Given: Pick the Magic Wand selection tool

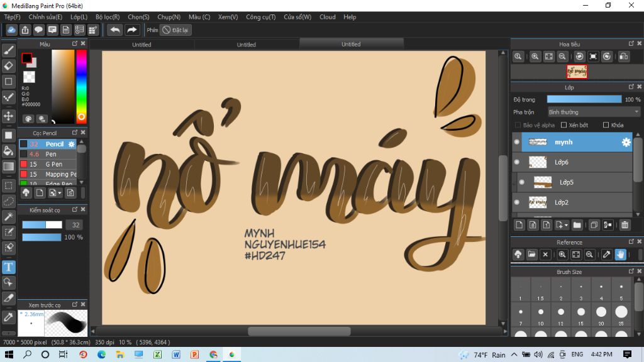Looking at the screenshot, I should (9, 217).
